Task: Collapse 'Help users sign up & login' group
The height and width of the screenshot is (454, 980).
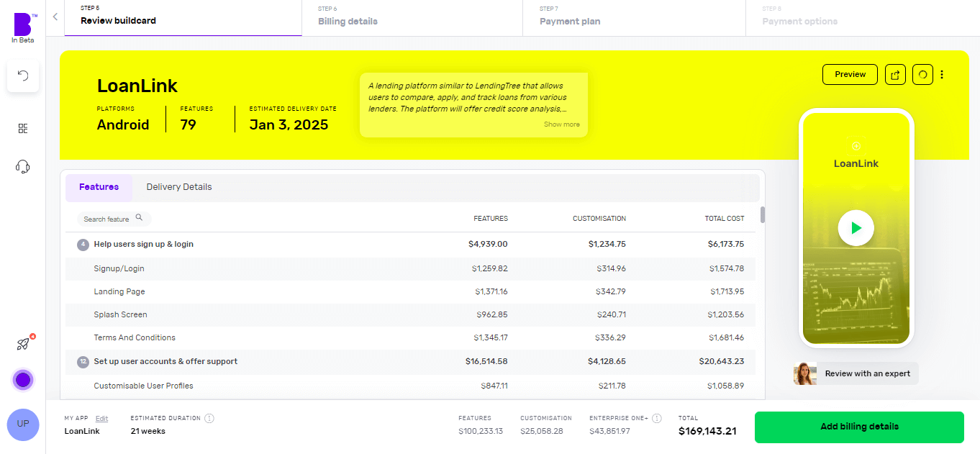Action: point(410,245)
